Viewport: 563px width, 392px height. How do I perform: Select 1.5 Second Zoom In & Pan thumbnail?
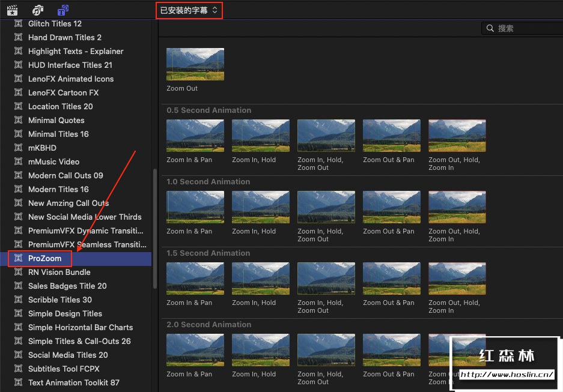click(195, 279)
